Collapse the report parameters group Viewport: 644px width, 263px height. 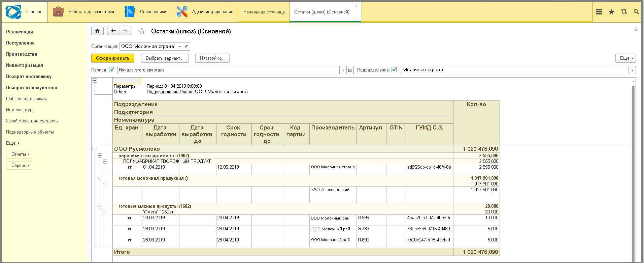click(x=95, y=80)
